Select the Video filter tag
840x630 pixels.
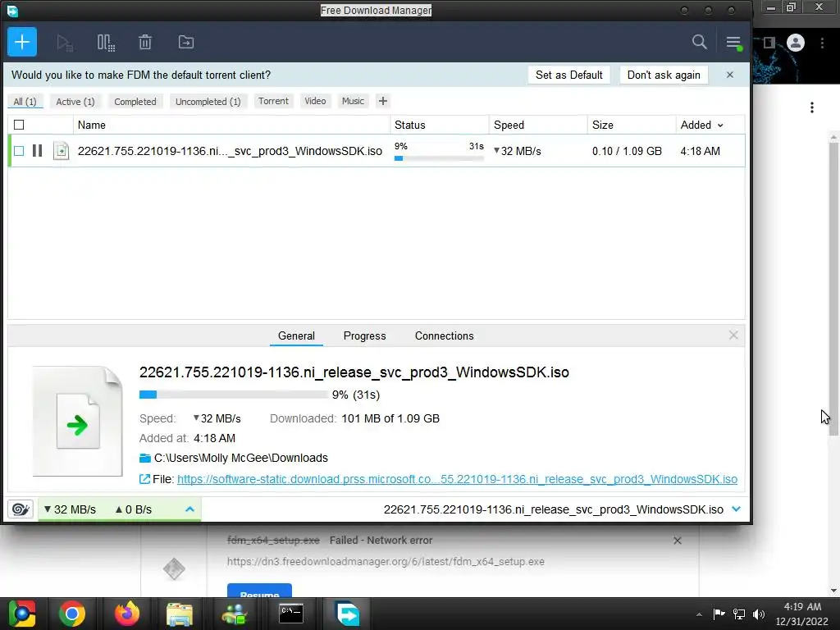point(315,101)
